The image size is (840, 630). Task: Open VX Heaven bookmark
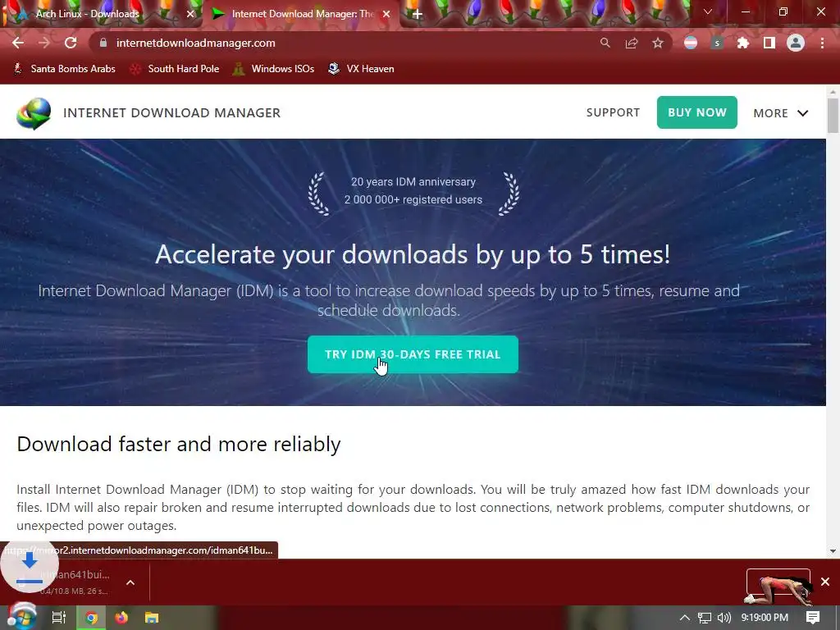pyautogui.click(x=361, y=69)
